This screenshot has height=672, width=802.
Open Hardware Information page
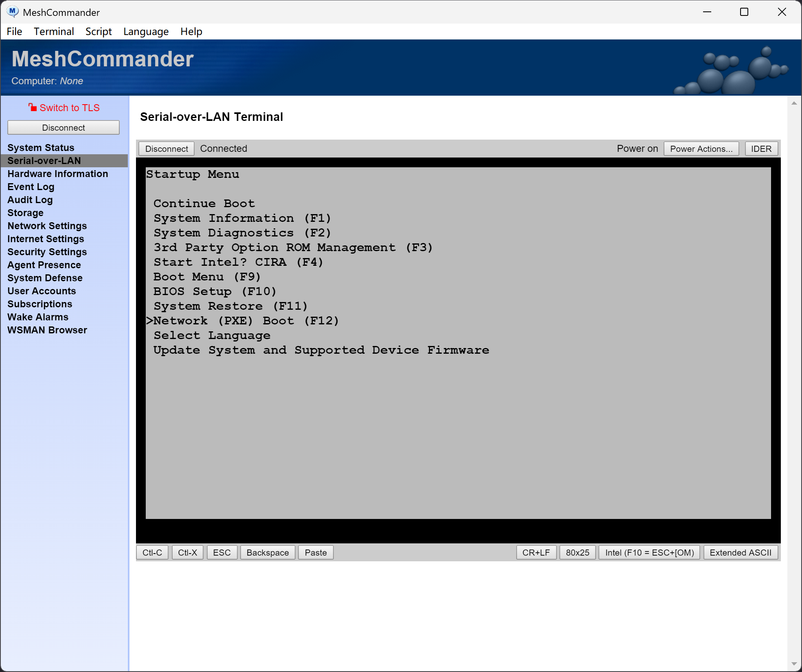[58, 174]
